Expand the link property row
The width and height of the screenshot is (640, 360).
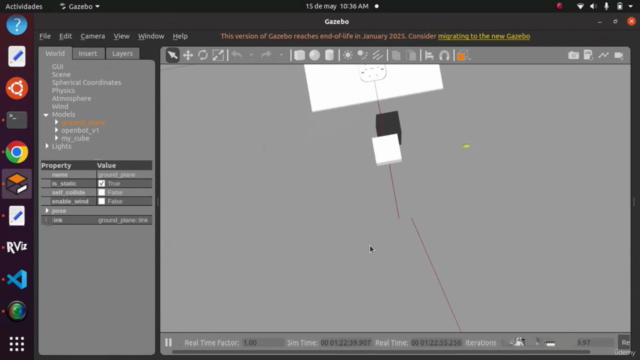tap(47, 220)
